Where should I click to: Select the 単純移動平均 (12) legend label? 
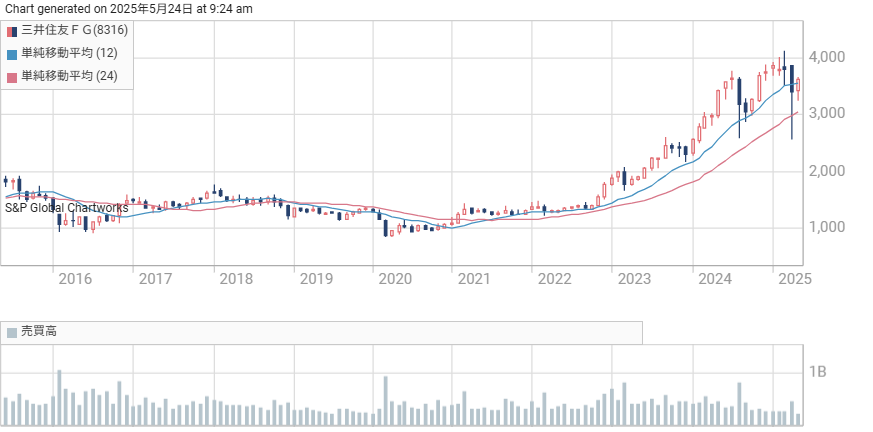[70, 53]
